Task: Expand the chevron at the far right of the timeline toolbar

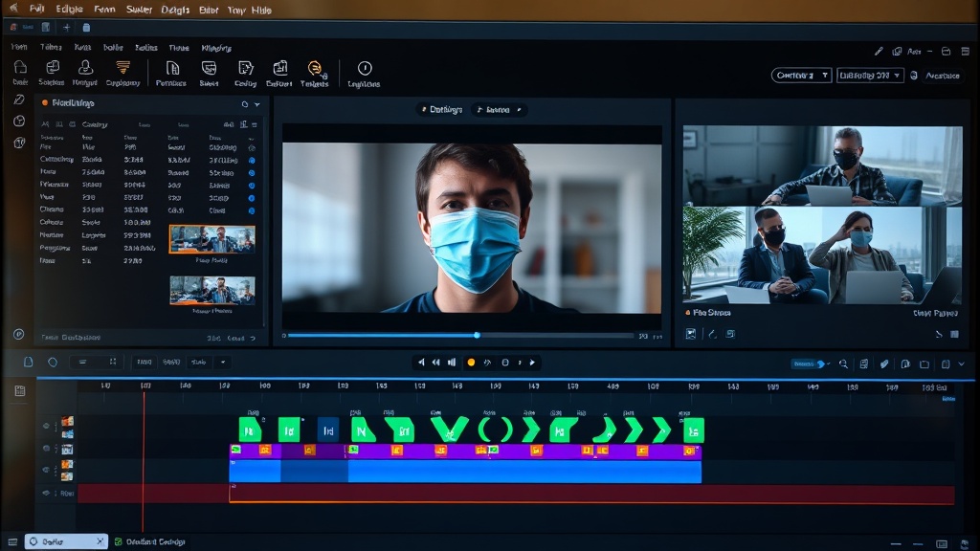Action: pyautogui.click(x=962, y=364)
